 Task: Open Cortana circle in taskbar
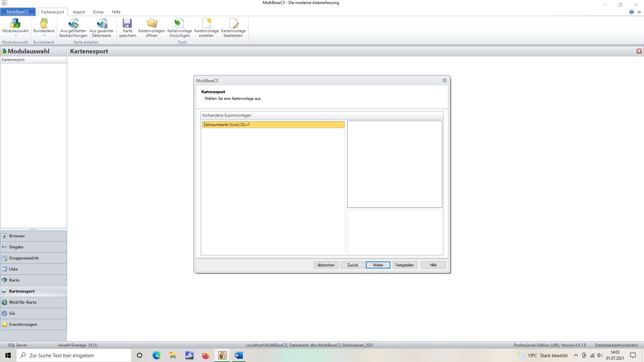pyautogui.click(x=140, y=355)
